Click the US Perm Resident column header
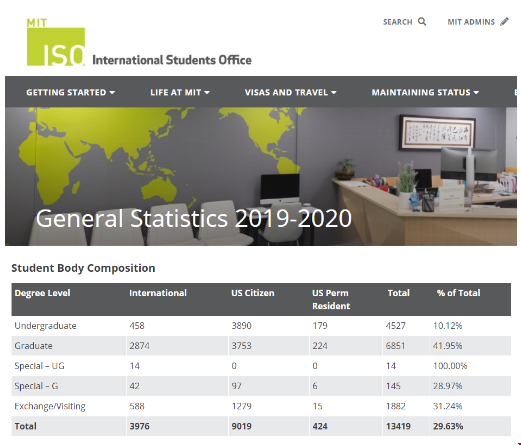Viewport: 521px width, 445px height. [x=331, y=299]
